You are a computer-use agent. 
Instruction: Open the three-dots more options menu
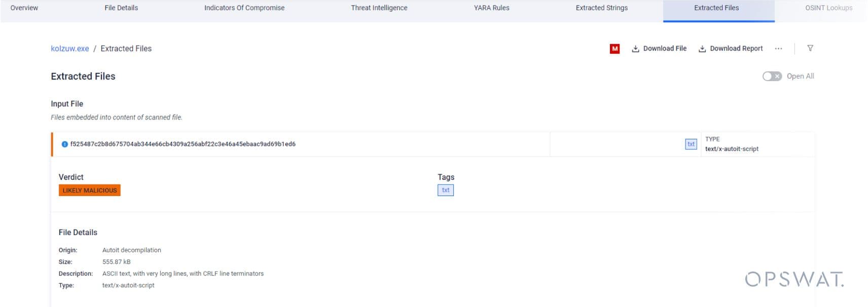pos(778,49)
